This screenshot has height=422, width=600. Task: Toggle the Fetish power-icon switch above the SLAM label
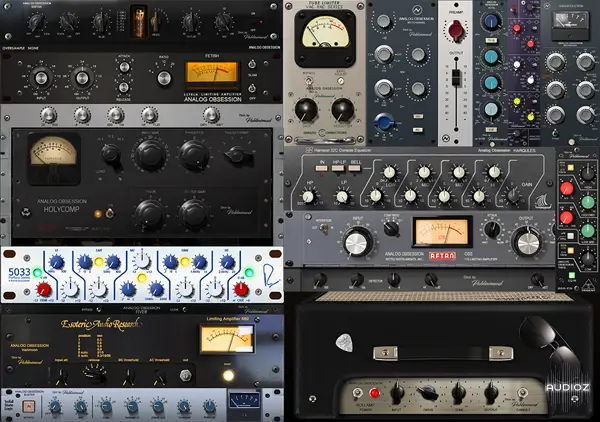(x=252, y=64)
